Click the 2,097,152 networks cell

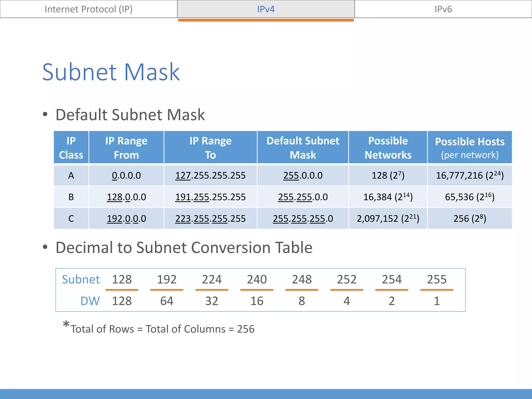coord(388,218)
